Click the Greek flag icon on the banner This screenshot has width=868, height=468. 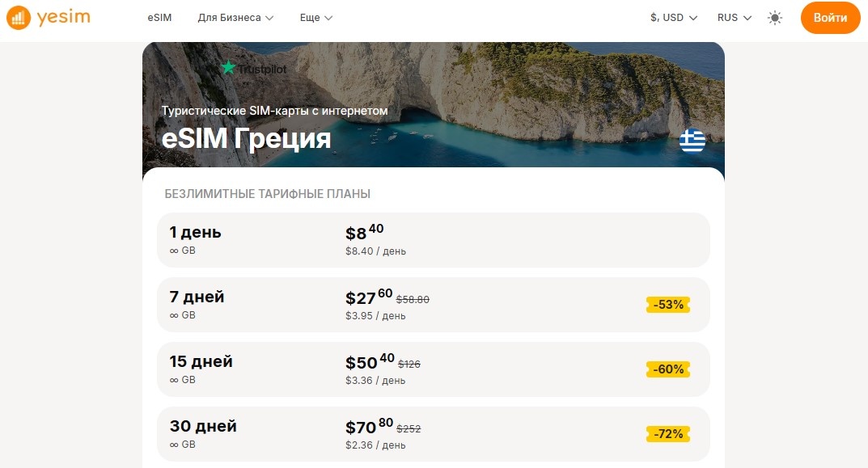(x=692, y=139)
